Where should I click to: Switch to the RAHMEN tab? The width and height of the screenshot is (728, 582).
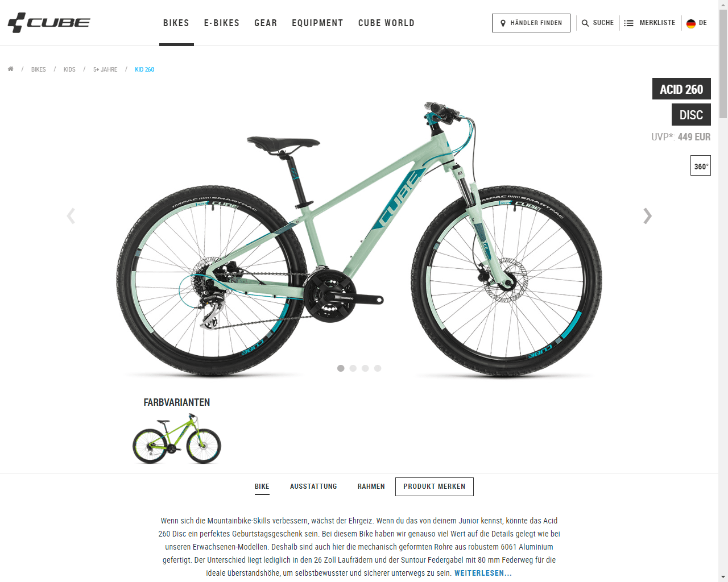pyautogui.click(x=371, y=487)
